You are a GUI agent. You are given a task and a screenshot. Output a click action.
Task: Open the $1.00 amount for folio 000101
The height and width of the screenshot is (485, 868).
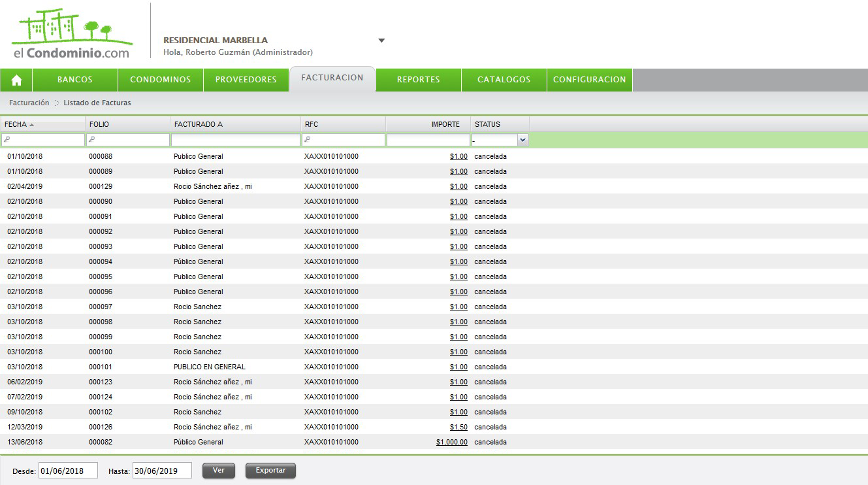[x=458, y=367]
